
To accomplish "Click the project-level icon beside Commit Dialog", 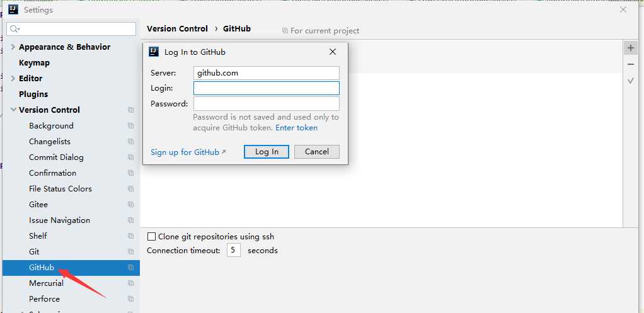I will pyautogui.click(x=130, y=157).
